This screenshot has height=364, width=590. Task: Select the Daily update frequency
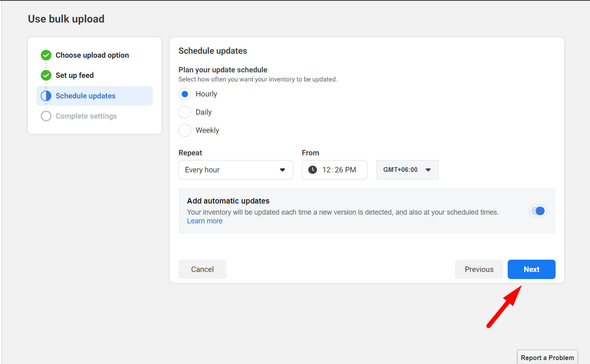(185, 112)
